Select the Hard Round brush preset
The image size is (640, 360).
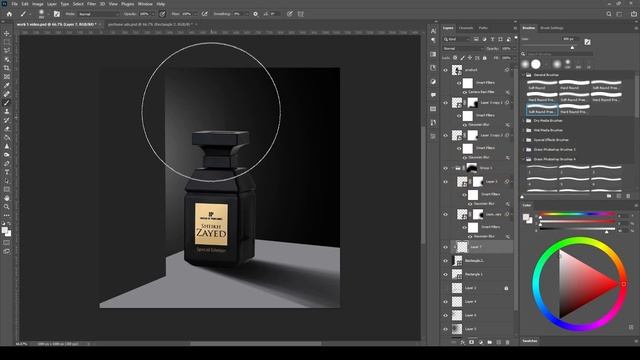(573, 85)
